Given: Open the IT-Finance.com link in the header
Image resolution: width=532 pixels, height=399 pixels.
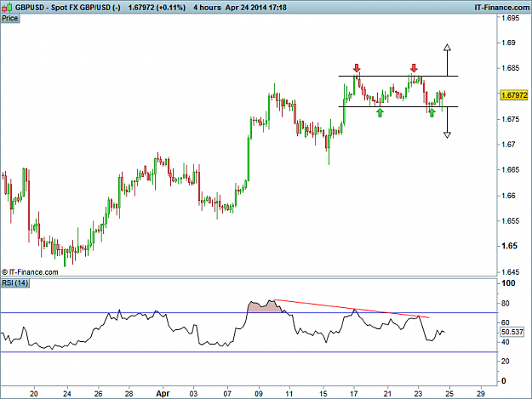Looking at the screenshot, I should point(501,8).
